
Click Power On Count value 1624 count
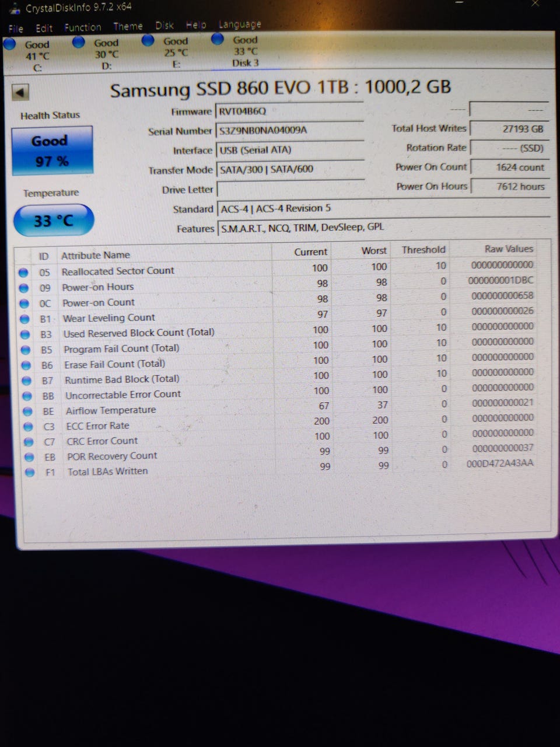(510, 167)
